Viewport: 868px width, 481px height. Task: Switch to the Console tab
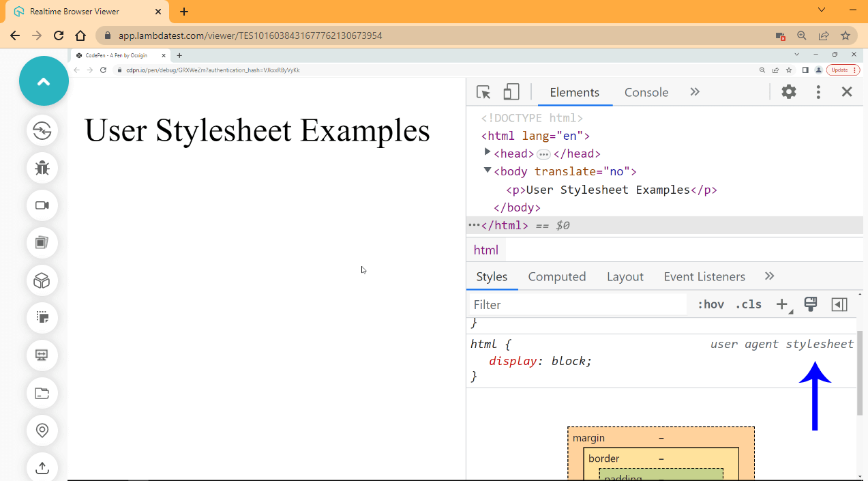pyautogui.click(x=645, y=91)
